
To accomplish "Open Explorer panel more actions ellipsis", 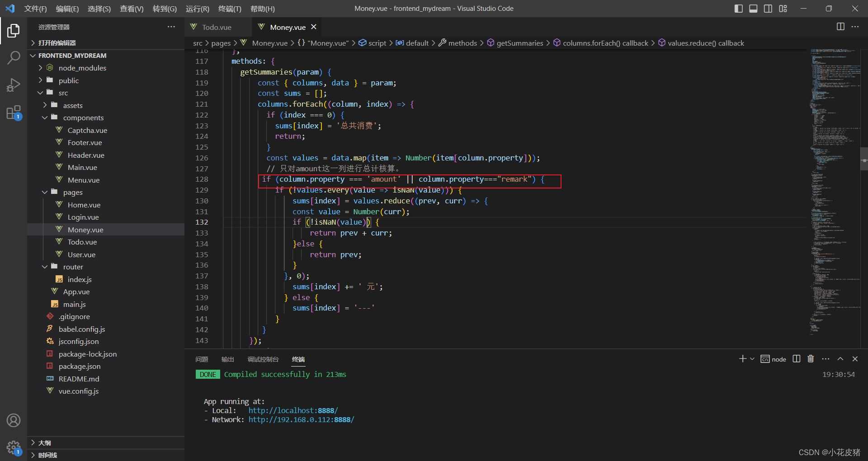I will tap(171, 27).
